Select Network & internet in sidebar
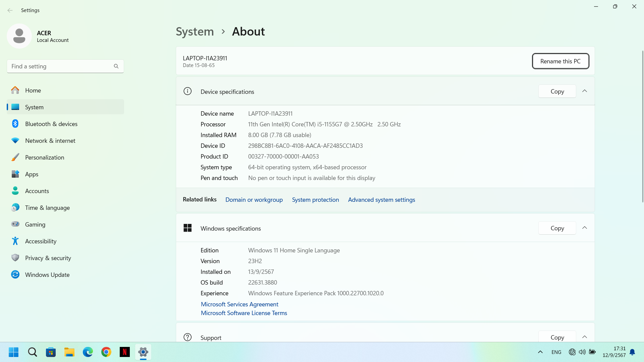This screenshot has width=644, height=362. pos(65,140)
